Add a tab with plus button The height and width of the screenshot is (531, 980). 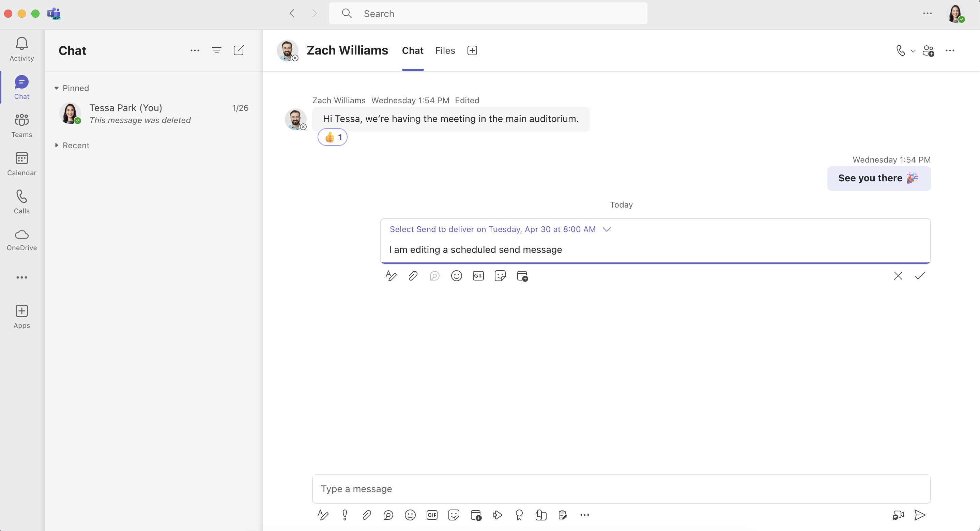(472, 51)
